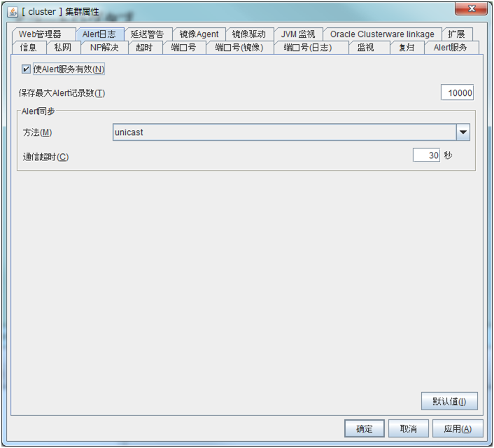This screenshot has width=494, height=448.
Task: Click the 应用(A) button
Action: point(458,428)
